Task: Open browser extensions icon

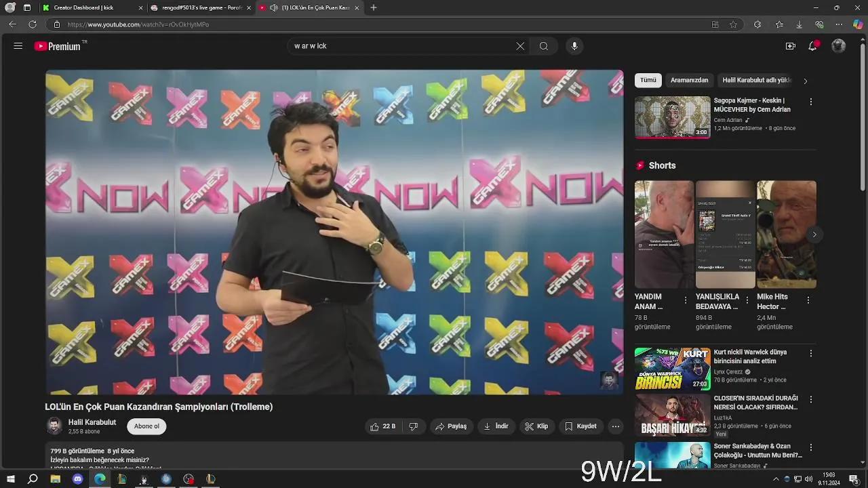Action: (x=757, y=24)
